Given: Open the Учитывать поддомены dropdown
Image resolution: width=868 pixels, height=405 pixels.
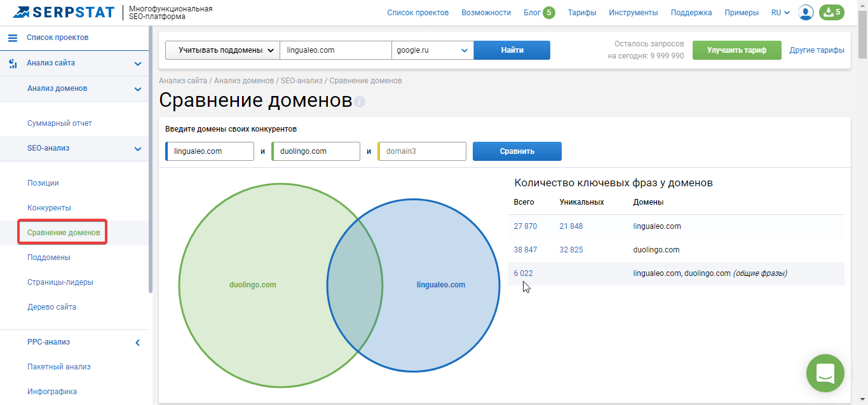Looking at the screenshot, I should pos(222,50).
